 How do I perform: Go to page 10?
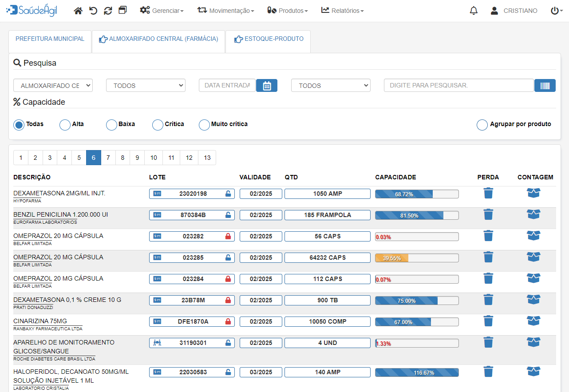[154, 158]
